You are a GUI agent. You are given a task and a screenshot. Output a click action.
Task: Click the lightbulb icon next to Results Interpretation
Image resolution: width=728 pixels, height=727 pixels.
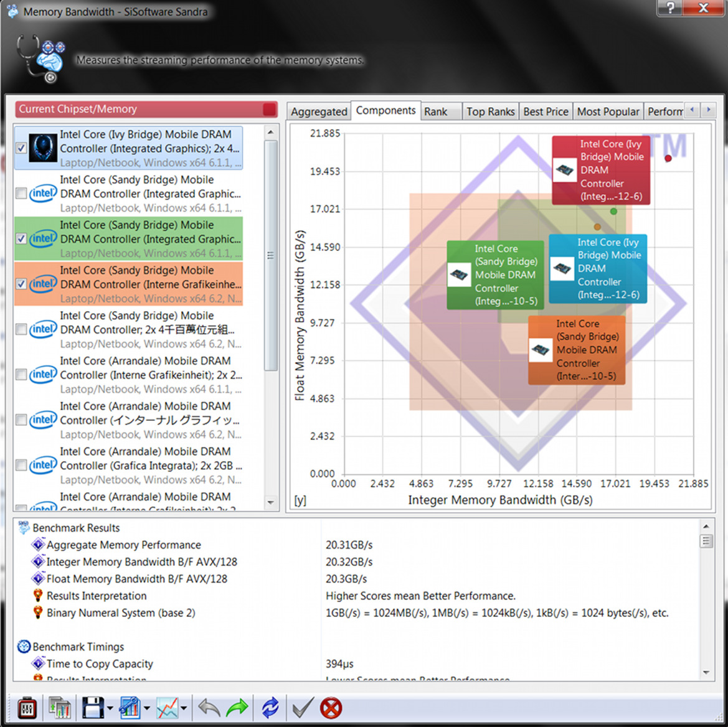[x=38, y=595]
